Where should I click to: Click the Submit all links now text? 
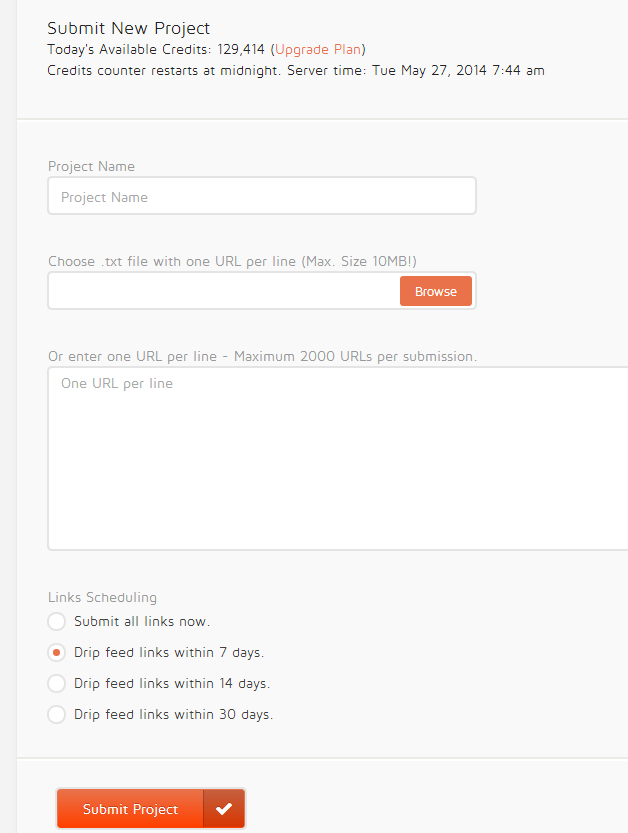[x=142, y=622]
